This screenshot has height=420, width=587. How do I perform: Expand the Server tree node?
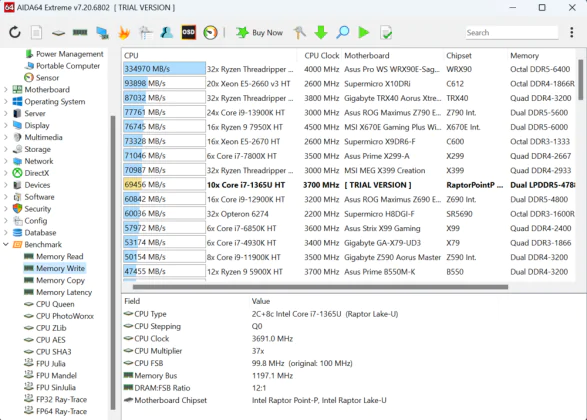(6, 113)
